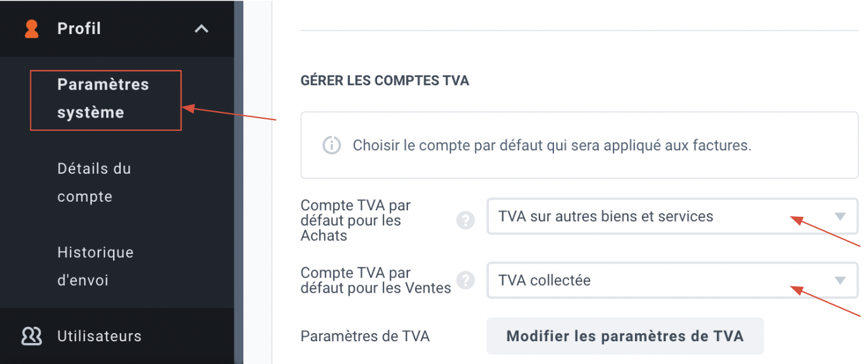
Task: Click arrow of TVA sur autres biens dropdown
Action: (x=840, y=216)
